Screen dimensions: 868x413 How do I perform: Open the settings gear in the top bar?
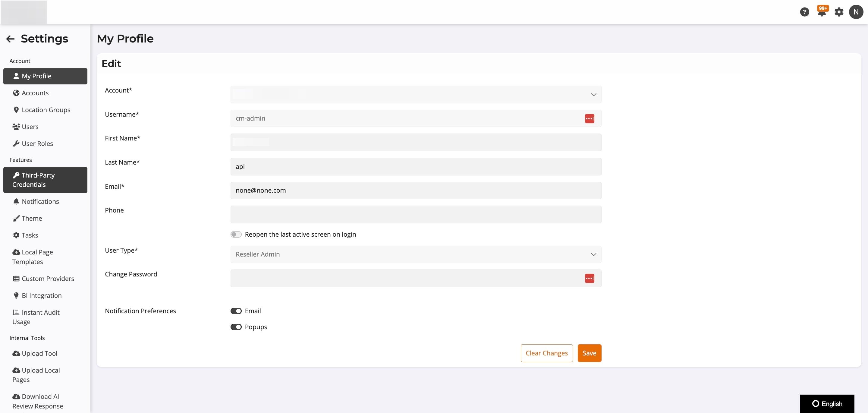point(839,12)
